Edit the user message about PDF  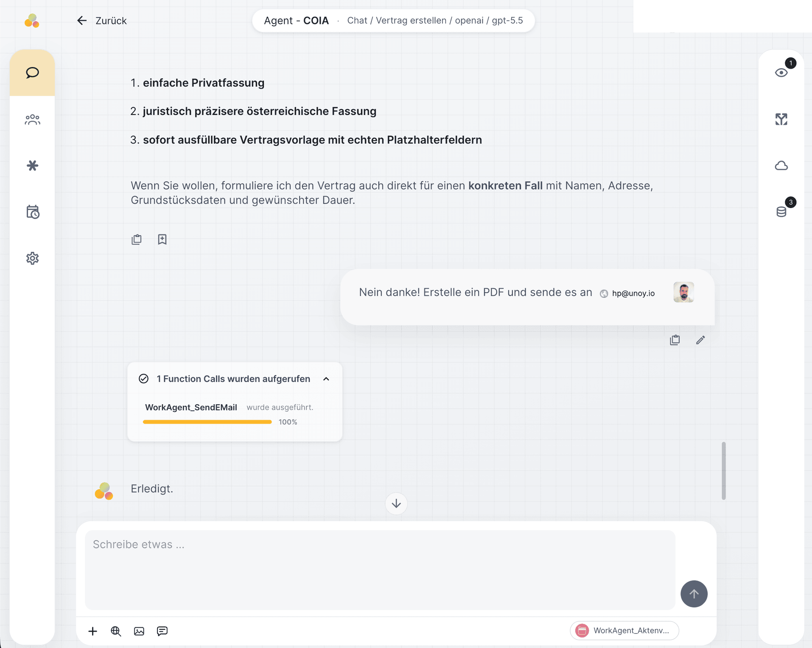[700, 340]
